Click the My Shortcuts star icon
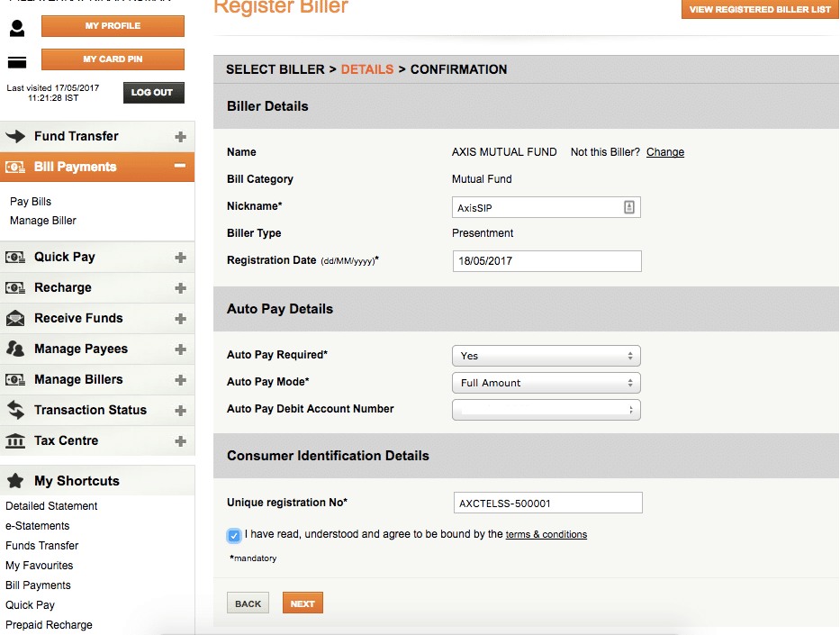 point(15,481)
